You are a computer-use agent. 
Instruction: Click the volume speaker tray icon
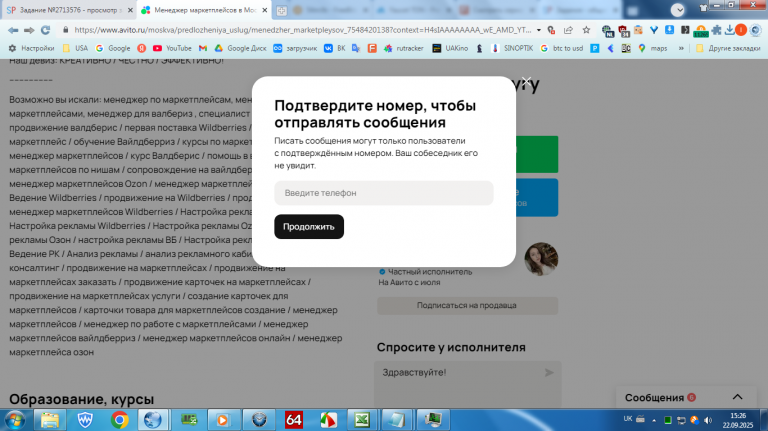click(708, 420)
